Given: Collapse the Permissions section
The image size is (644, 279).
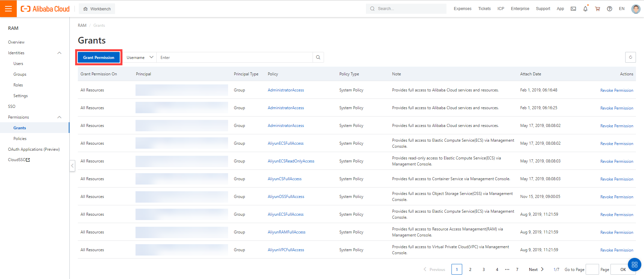Looking at the screenshot, I should coord(59,117).
